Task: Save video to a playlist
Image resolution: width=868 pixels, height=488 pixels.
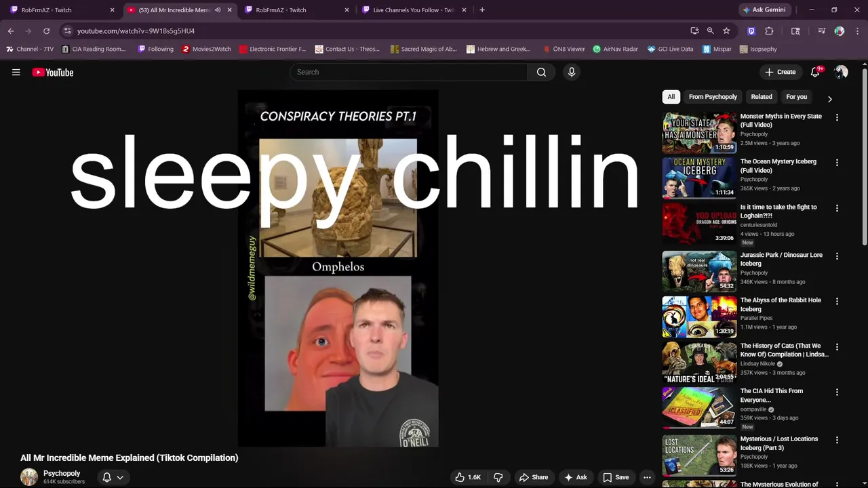Action: (616, 477)
